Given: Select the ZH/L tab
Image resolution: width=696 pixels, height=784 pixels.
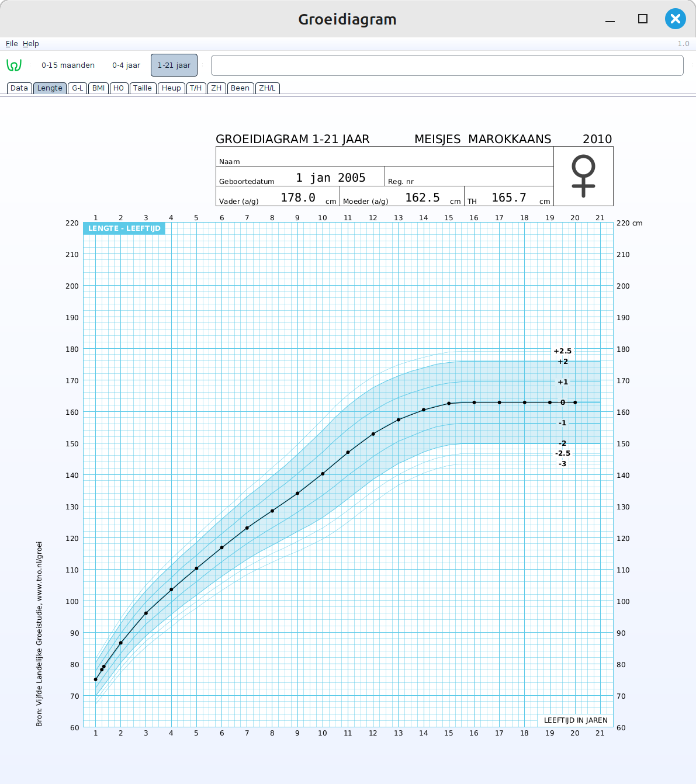Looking at the screenshot, I should pos(268,88).
